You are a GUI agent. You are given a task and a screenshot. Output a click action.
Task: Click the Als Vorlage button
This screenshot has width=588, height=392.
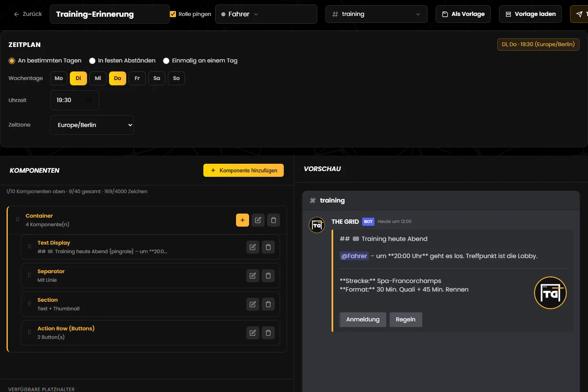(x=463, y=14)
